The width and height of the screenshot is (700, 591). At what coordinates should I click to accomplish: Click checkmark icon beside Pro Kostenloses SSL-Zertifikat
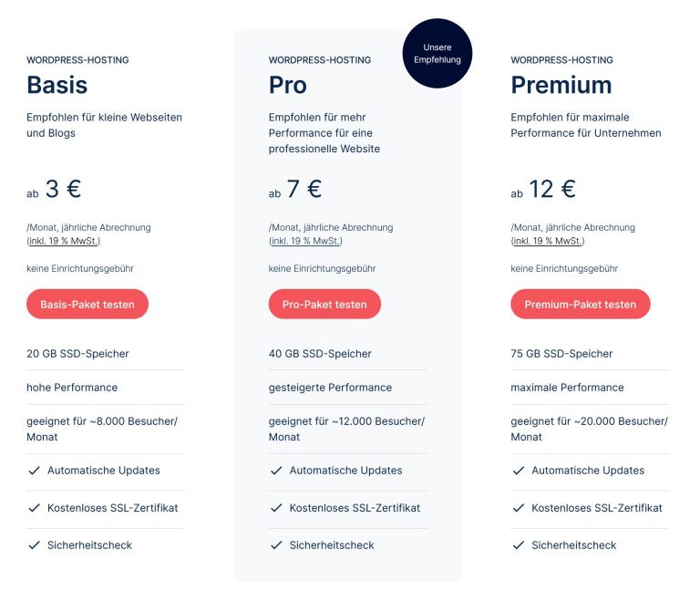276,508
